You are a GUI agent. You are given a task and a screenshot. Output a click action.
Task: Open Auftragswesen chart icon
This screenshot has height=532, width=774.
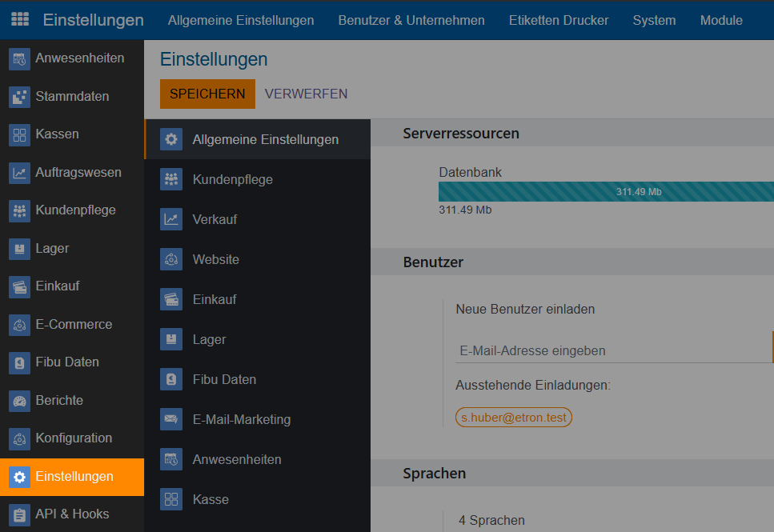pos(20,173)
